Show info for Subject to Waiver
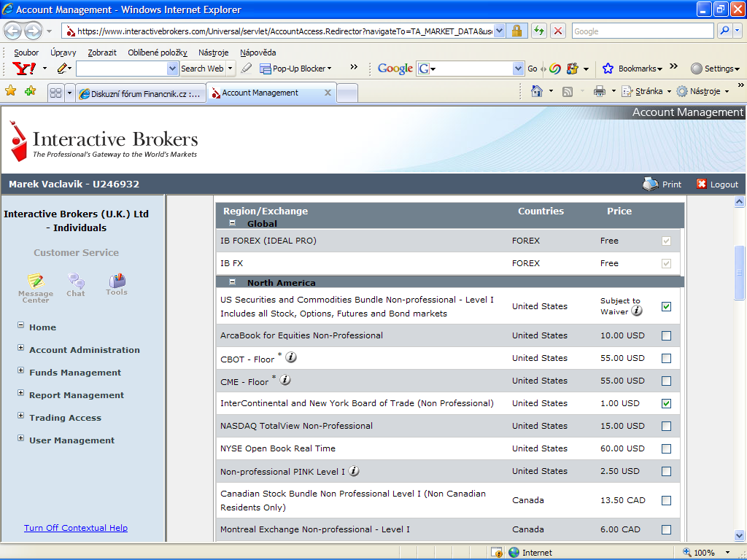This screenshot has width=747, height=560. (636, 311)
